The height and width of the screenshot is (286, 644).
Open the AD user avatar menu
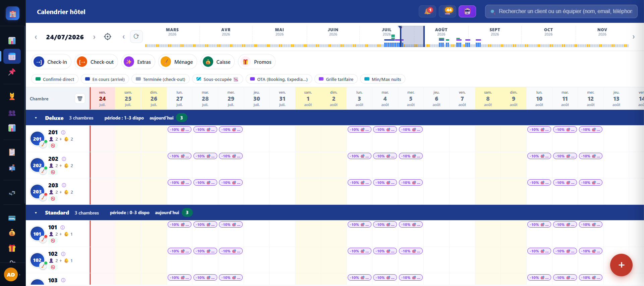[x=11, y=275]
